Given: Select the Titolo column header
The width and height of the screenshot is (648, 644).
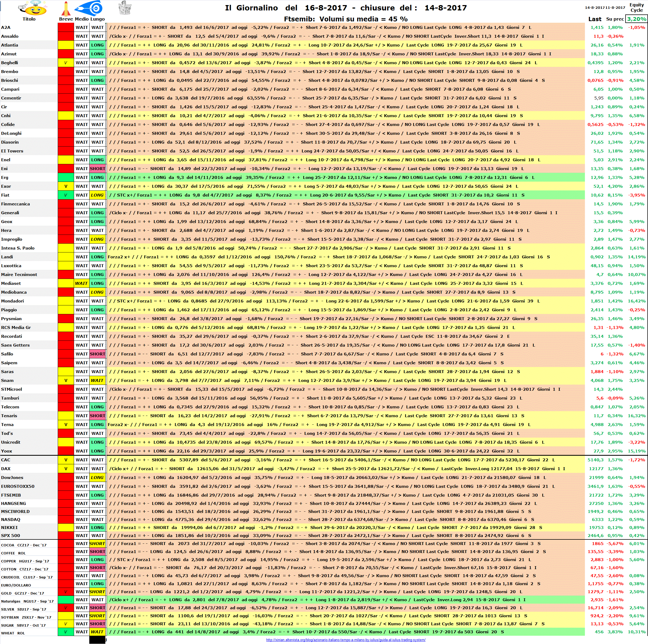Looking at the screenshot, I should point(29,19).
